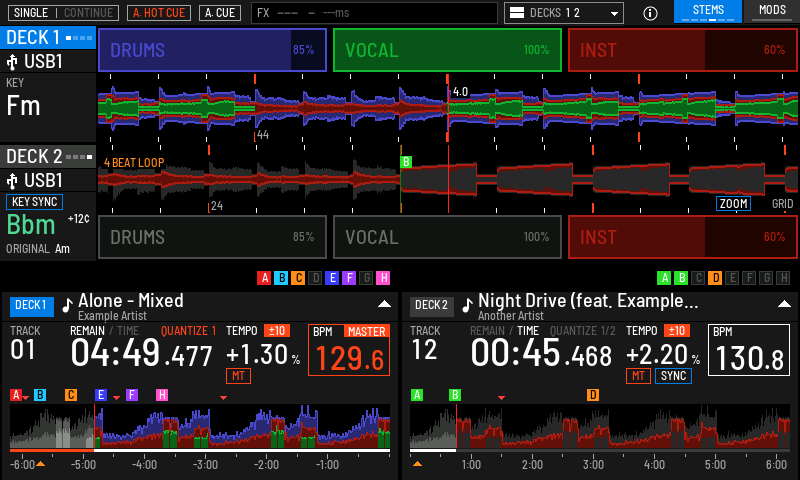The width and height of the screenshot is (800, 480).
Task: Trigger Deck 1 hot cue E in pad row
Action: pyautogui.click(x=332, y=278)
